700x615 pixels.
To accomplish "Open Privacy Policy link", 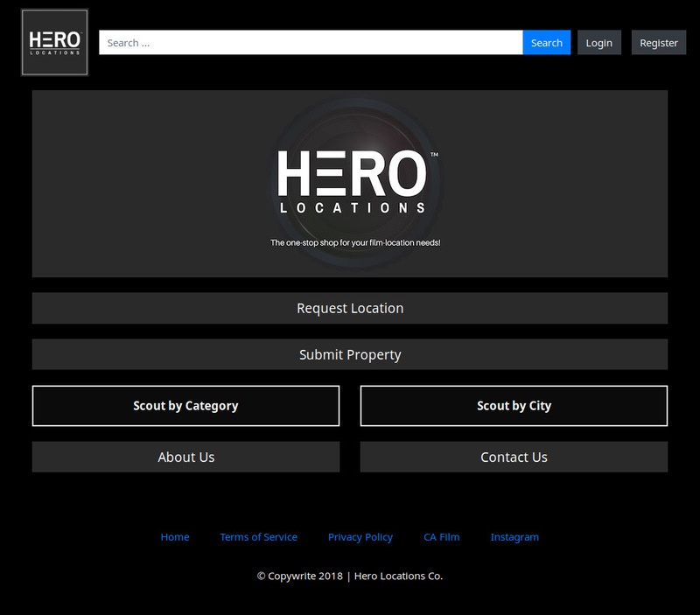I will tap(360, 537).
